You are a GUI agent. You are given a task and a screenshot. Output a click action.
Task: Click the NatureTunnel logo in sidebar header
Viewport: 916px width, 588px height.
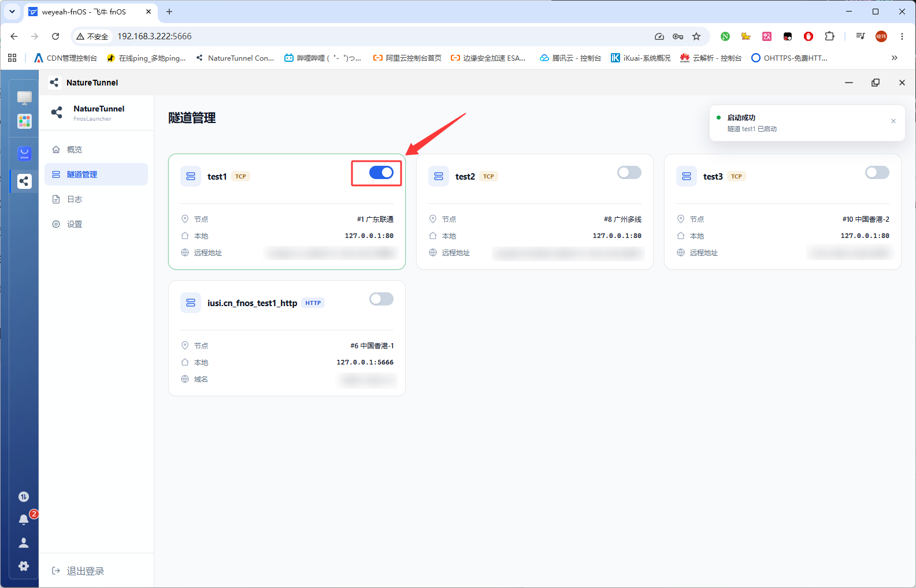[x=57, y=112]
